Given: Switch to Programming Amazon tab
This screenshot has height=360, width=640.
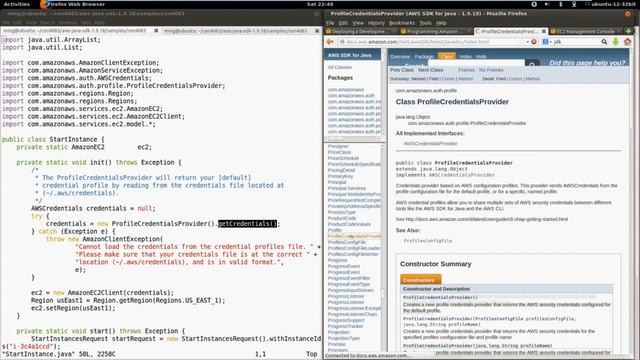Looking at the screenshot, I should coord(436,31).
